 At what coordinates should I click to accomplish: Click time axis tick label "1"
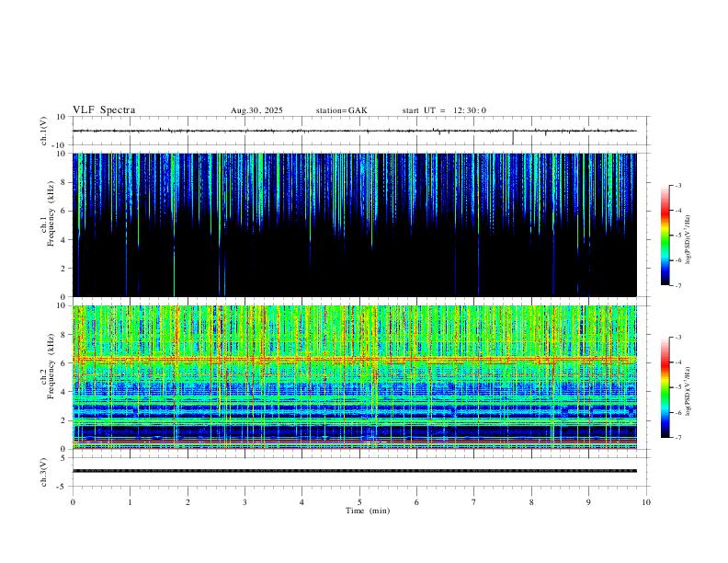point(130,502)
